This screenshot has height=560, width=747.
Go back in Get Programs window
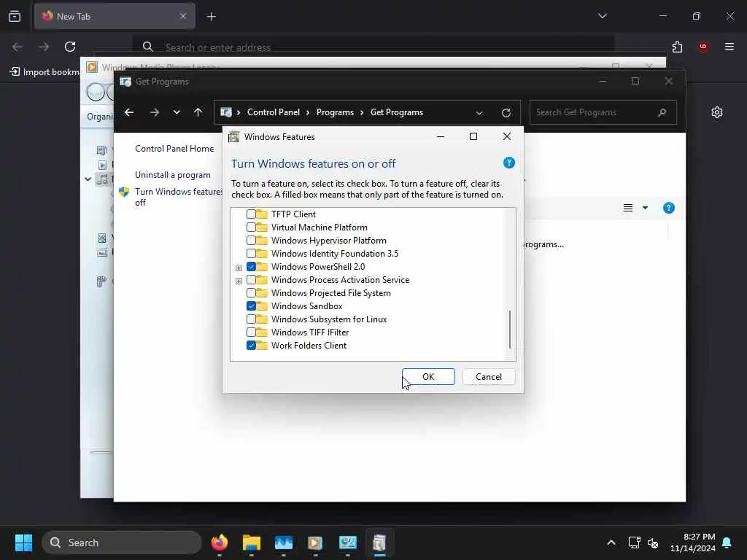pyautogui.click(x=129, y=112)
